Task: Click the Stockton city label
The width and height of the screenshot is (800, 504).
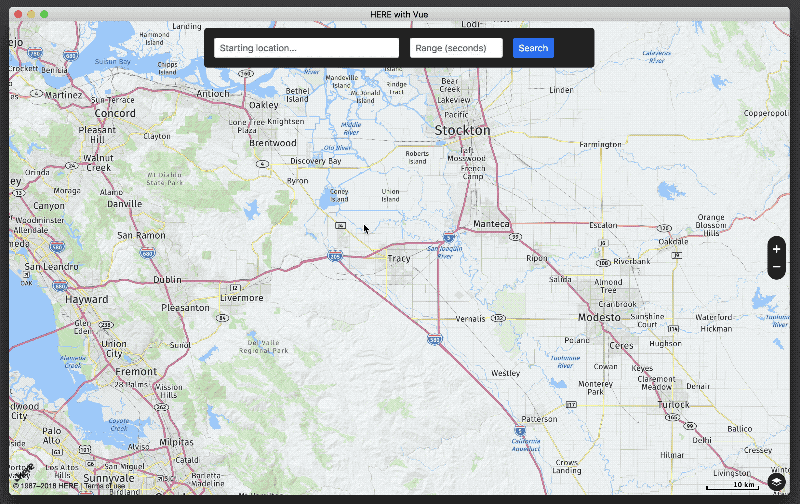Action: coord(462,131)
